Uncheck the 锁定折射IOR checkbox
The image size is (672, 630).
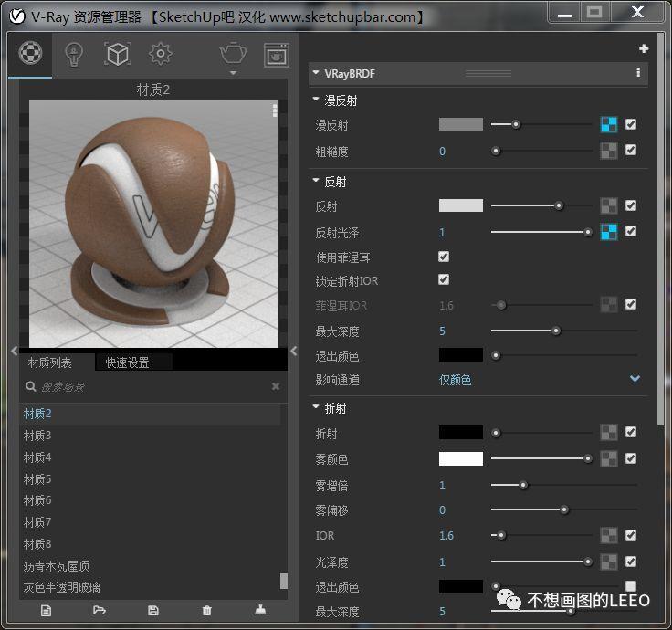(x=444, y=280)
